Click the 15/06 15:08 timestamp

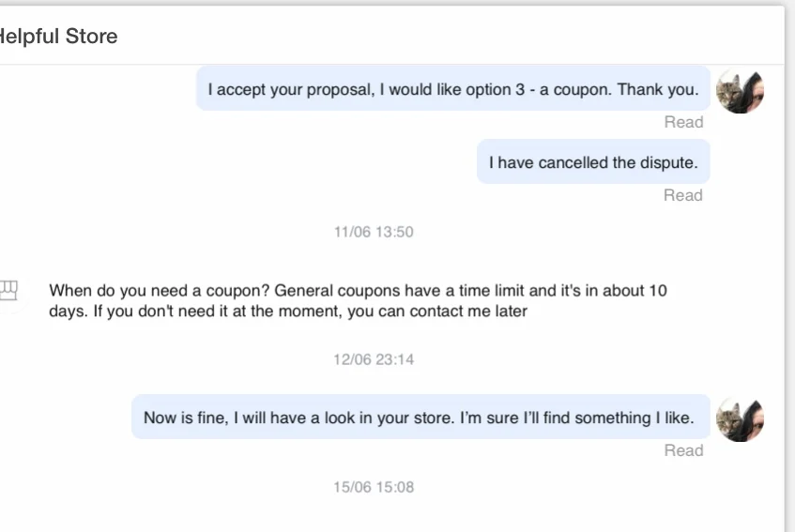pyautogui.click(x=374, y=487)
